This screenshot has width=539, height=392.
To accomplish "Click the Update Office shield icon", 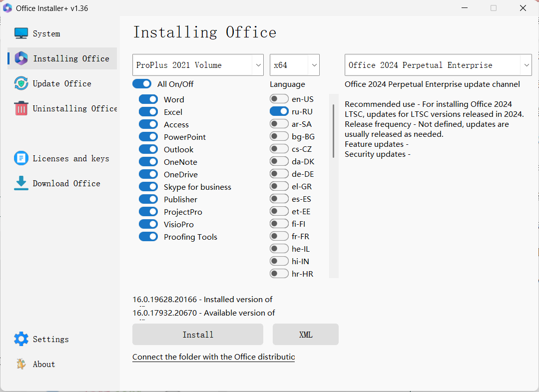I will click(x=21, y=83).
